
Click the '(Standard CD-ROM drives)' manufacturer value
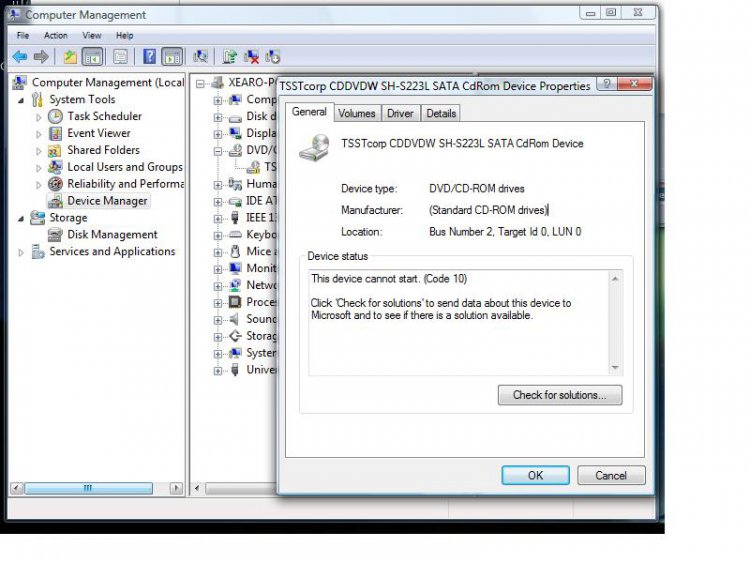click(488, 210)
